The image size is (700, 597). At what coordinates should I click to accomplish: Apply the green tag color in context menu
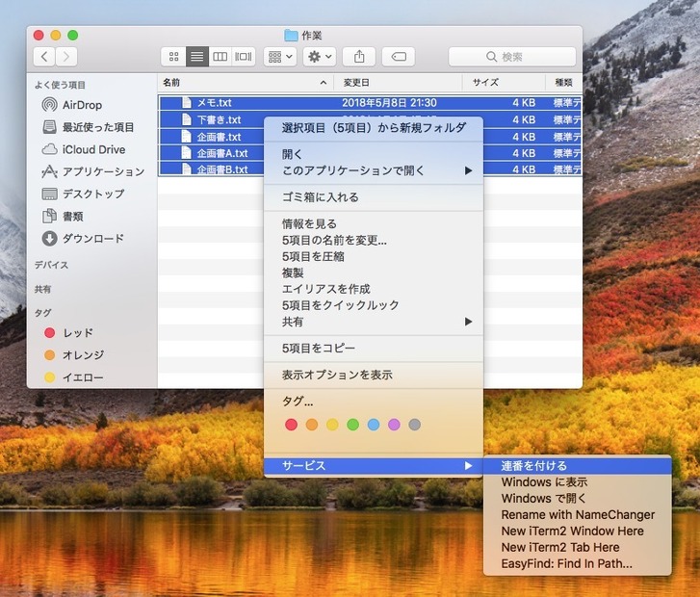coord(352,425)
